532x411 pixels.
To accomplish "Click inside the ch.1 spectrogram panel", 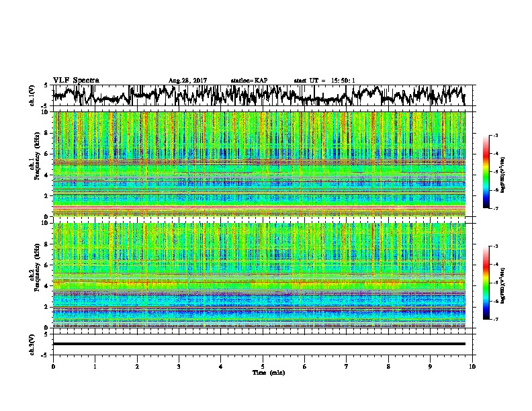I will 259,164.
